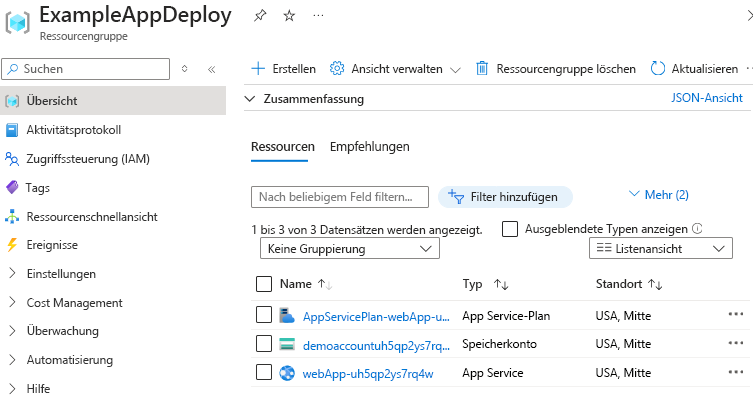Click the Suchen sidebar search field
The width and height of the screenshot is (753, 399).
[86, 69]
